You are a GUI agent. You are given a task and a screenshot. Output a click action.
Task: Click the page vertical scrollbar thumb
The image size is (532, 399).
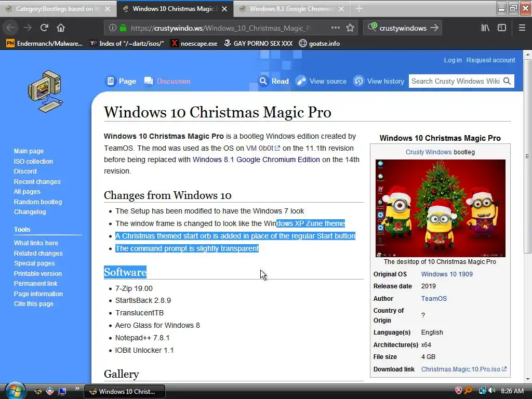coord(527,156)
